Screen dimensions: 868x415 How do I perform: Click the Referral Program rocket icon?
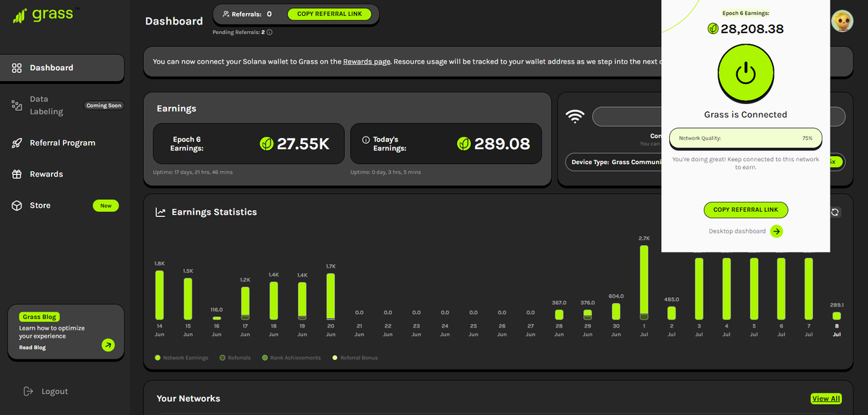coord(17,143)
